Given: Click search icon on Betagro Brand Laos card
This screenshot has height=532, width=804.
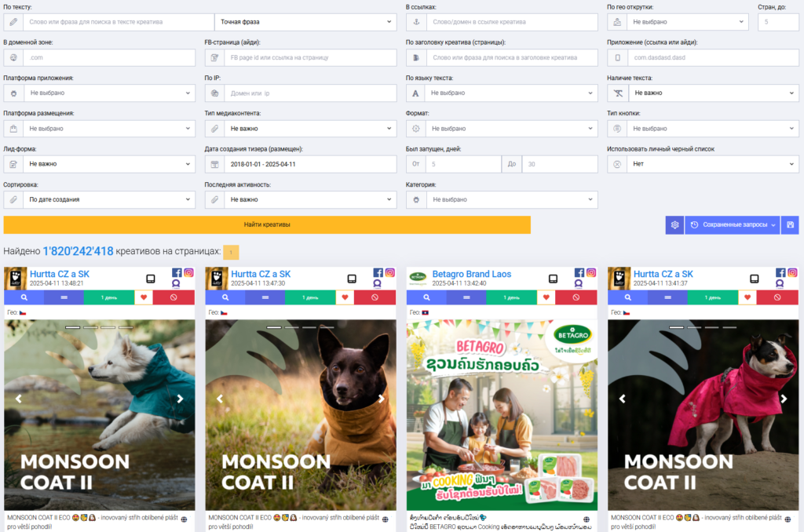Looking at the screenshot, I should point(426,297).
